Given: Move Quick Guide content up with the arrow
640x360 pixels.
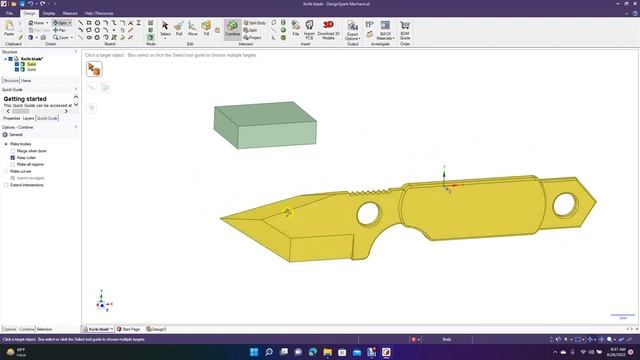Looking at the screenshot, I should pyautogui.click(x=76, y=97).
